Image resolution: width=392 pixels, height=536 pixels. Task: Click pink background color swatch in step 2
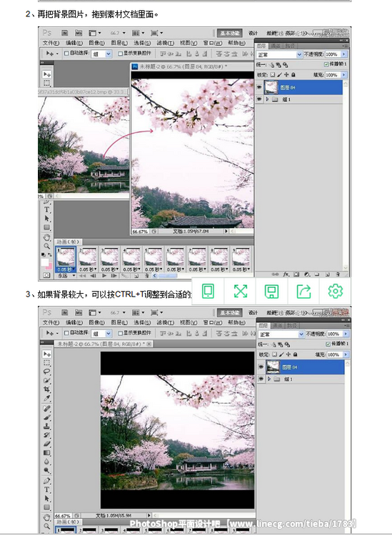[x=49, y=266]
